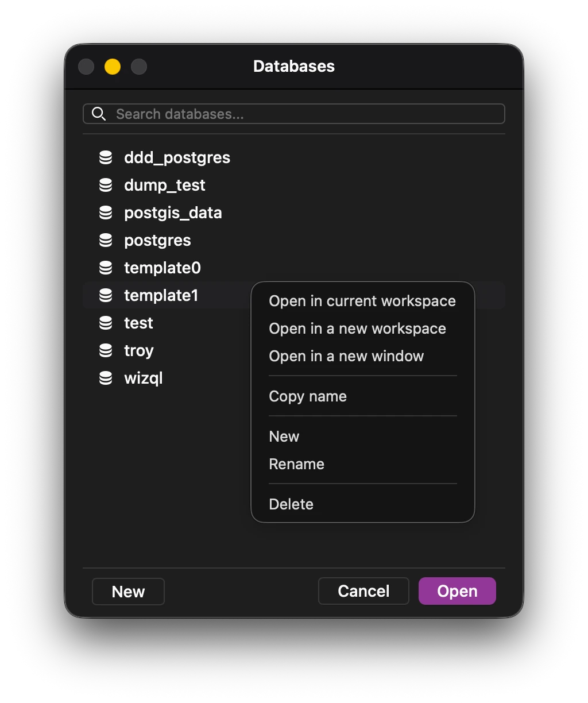Screen dimensions: 588x703
Task: Select the test database row
Action: [161, 323]
